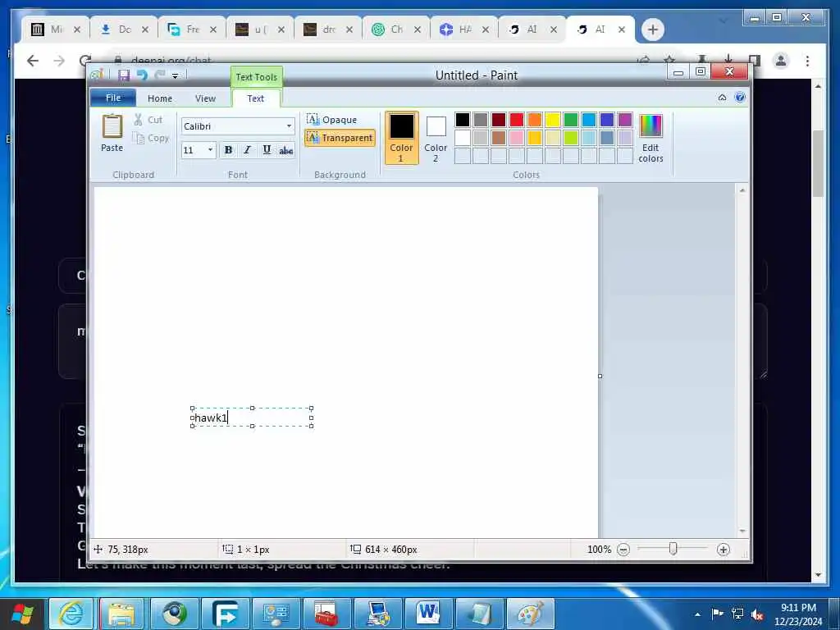Click the Undo arrow in quick access toolbar
This screenshot has width=840, height=630.
click(x=142, y=75)
